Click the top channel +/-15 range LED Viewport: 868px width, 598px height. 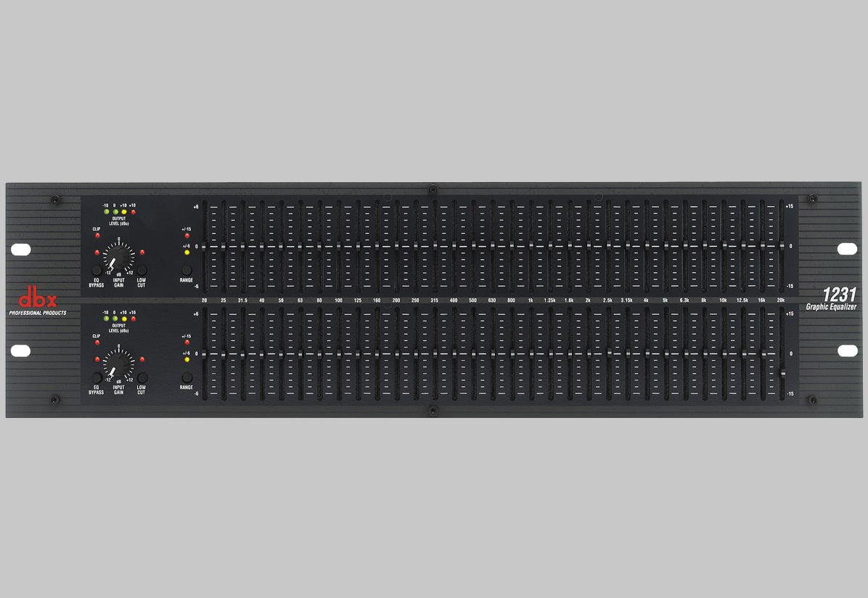(187, 236)
